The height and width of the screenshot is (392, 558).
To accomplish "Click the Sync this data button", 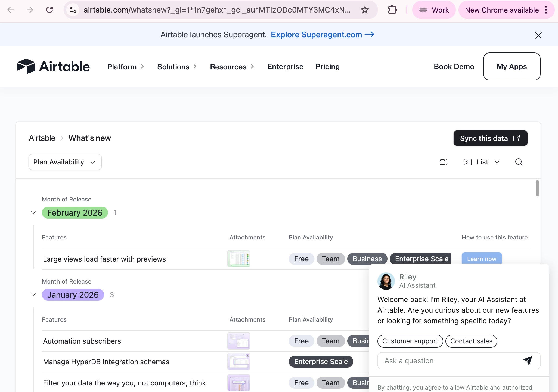I will [490, 138].
